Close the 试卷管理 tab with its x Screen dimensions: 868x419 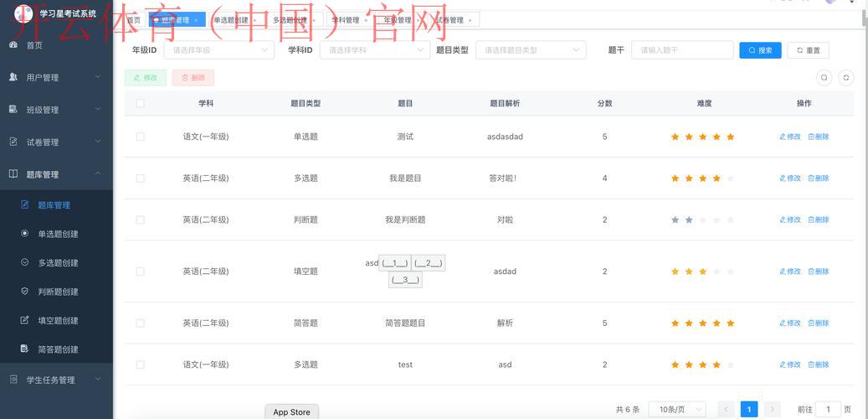[470, 20]
